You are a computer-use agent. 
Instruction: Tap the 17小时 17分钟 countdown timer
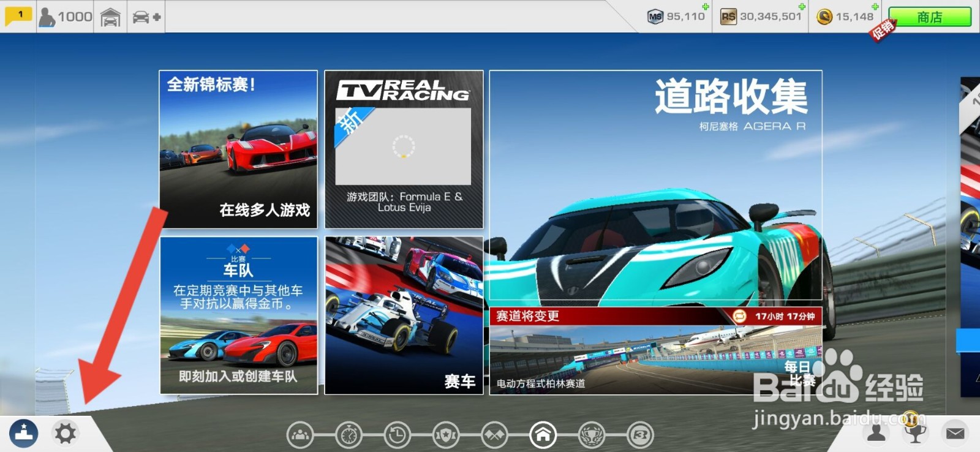(785, 316)
